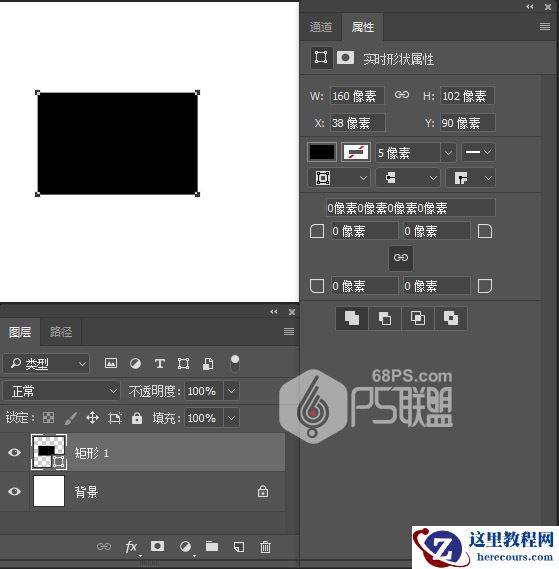Switch to the 路径 tab
This screenshot has height=569, width=559.
tap(61, 332)
